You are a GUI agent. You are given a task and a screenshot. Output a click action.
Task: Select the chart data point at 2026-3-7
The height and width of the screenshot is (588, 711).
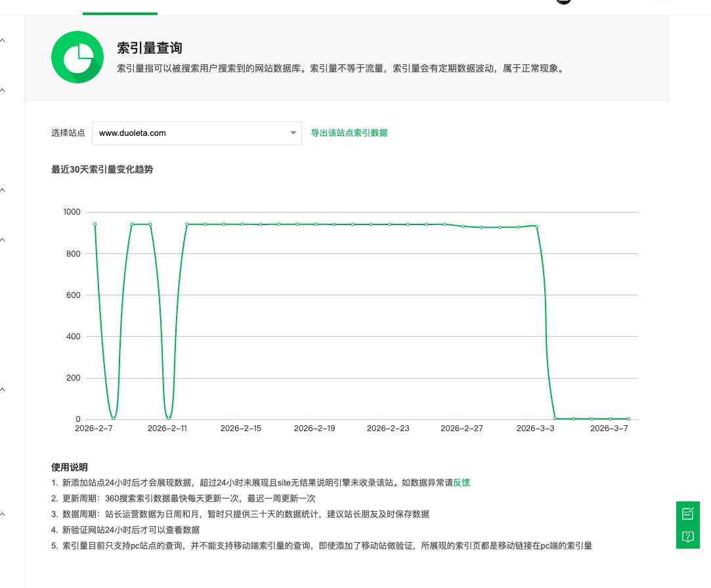click(x=611, y=419)
